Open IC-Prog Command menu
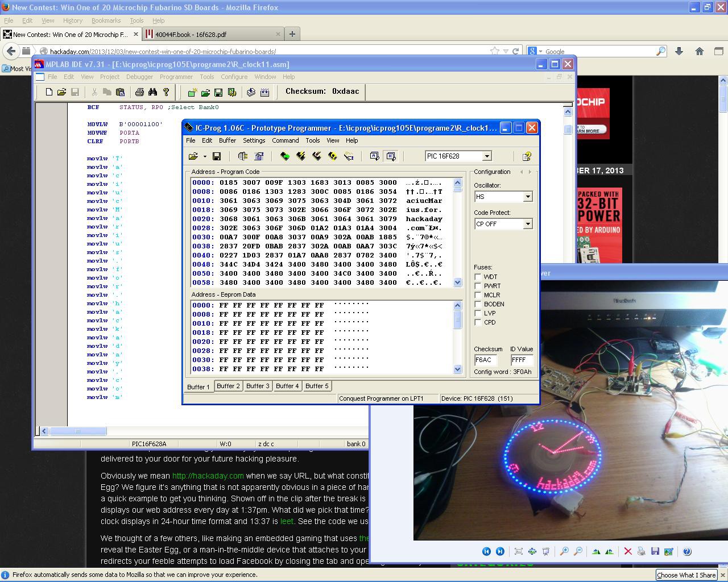 point(286,140)
